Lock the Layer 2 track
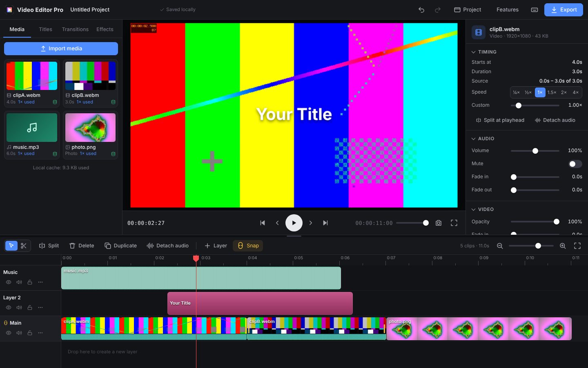 pyautogui.click(x=30, y=307)
